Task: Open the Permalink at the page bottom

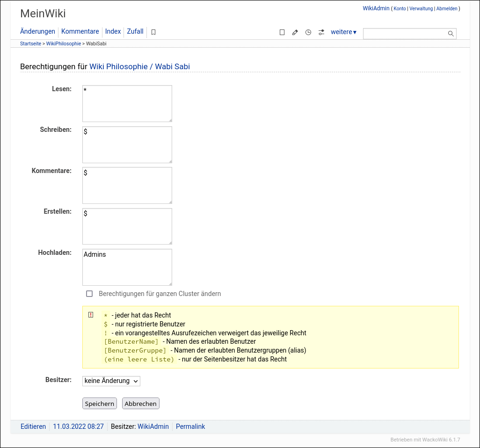Action: [x=190, y=426]
